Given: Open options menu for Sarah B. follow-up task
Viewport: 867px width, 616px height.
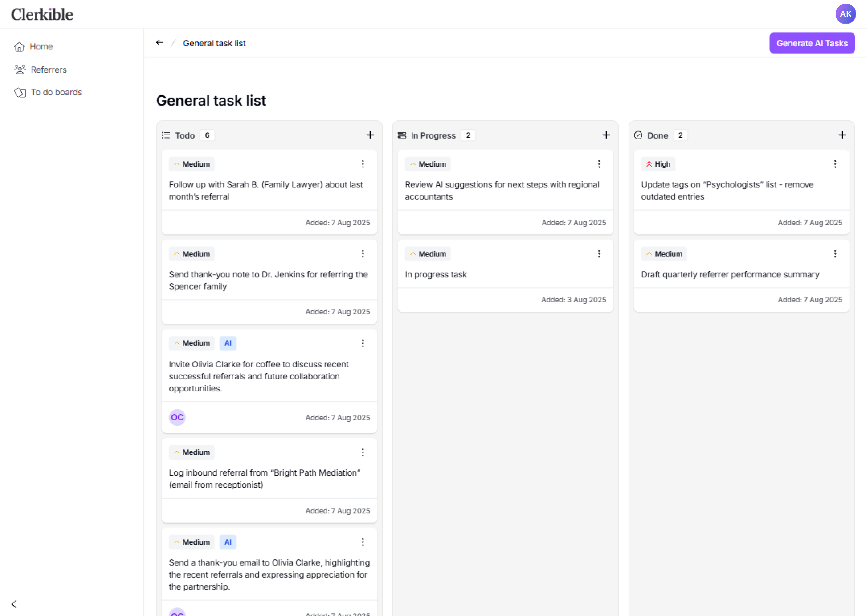Looking at the screenshot, I should click(x=362, y=164).
